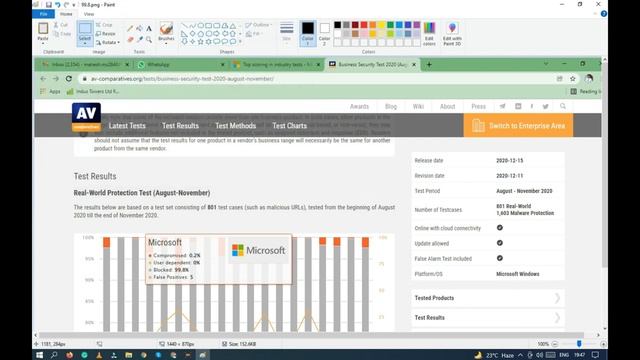Viewport: 640px width, 360px height.
Task: Switch to the View ribbon tab
Action: pyautogui.click(x=89, y=14)
